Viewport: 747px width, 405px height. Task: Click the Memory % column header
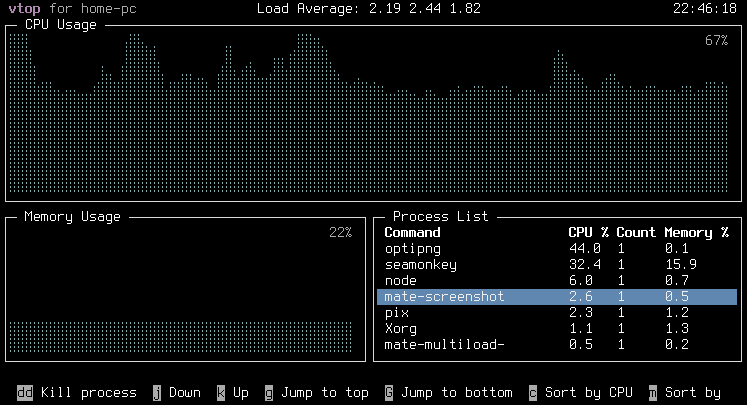tap(697, 233)
